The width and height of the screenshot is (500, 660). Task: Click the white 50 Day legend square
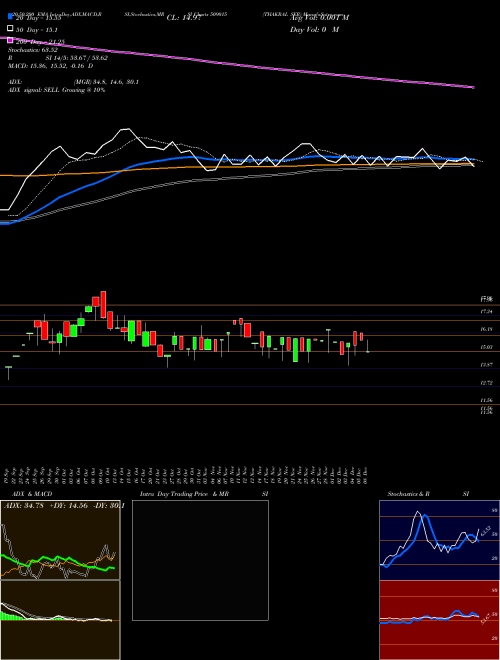tap(10, 29)
